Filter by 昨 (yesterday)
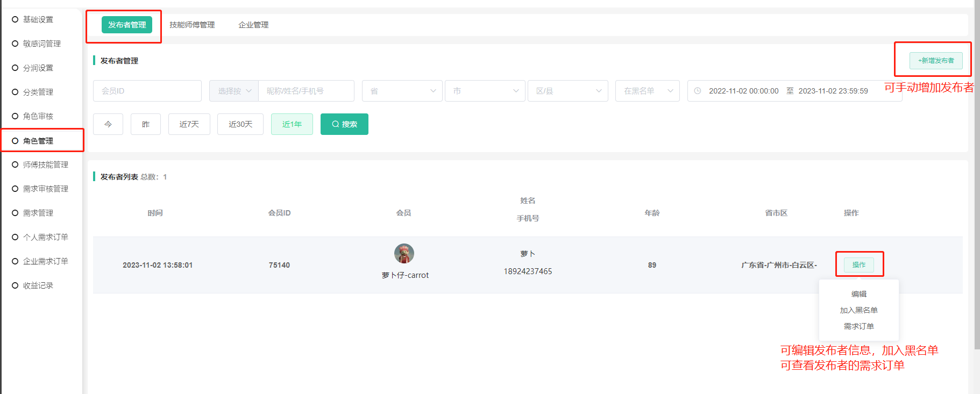 tap(146, 124)
